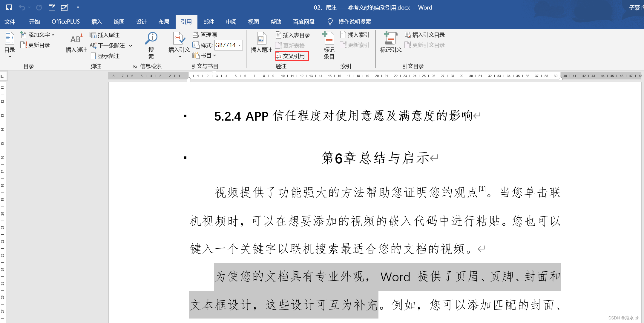
Task: Open the 脚注 group dialog launcher
Action: (x=135, y=67)
